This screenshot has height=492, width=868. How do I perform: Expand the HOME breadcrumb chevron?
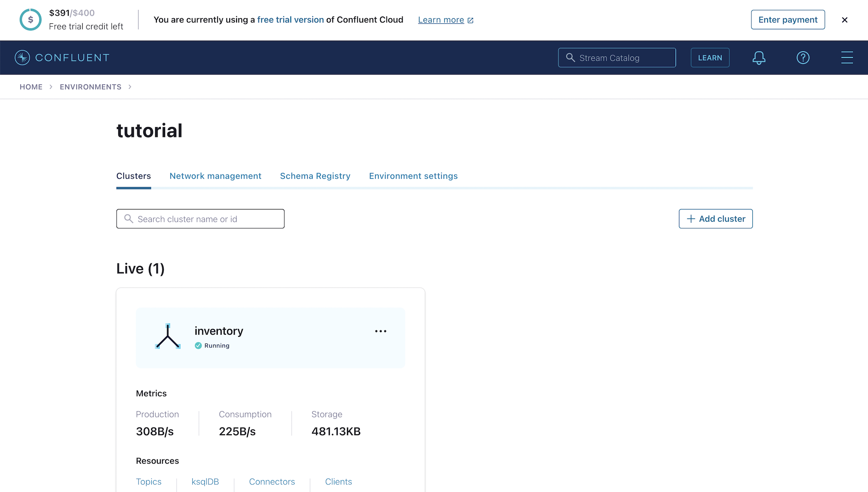click(50, 87)
